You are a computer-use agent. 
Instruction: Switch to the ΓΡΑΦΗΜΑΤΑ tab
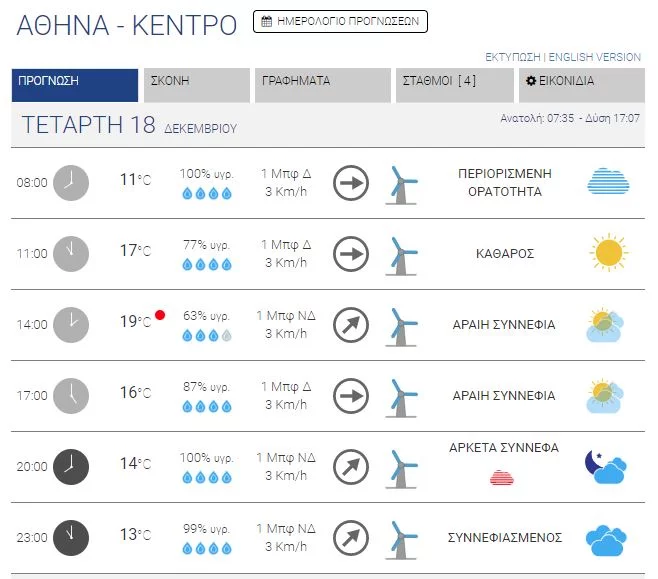(x=322, y=82)
